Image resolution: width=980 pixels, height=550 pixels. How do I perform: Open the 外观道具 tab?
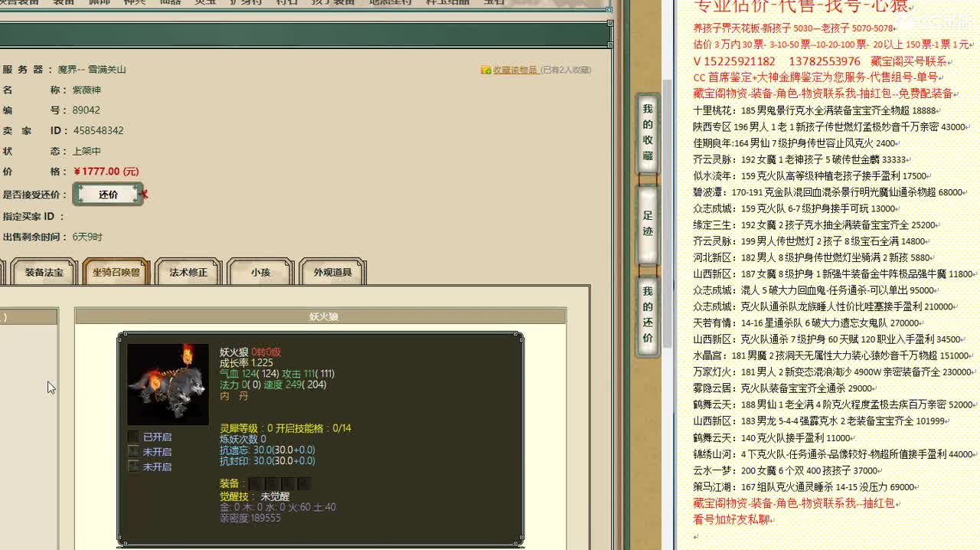[x=332, y=272]
